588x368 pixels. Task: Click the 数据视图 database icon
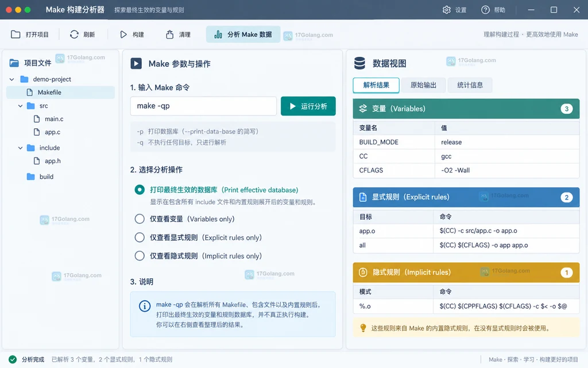(x=359, y=63)
